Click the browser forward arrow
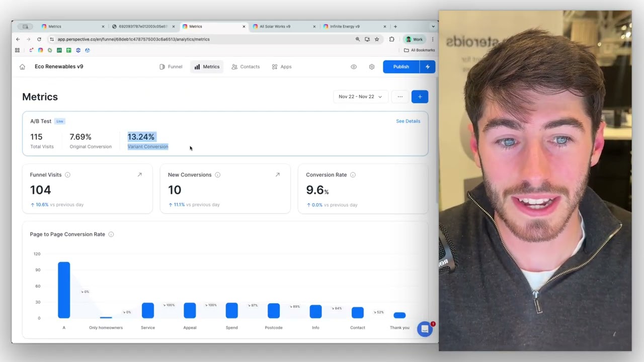644x362 pixels. 29,39
